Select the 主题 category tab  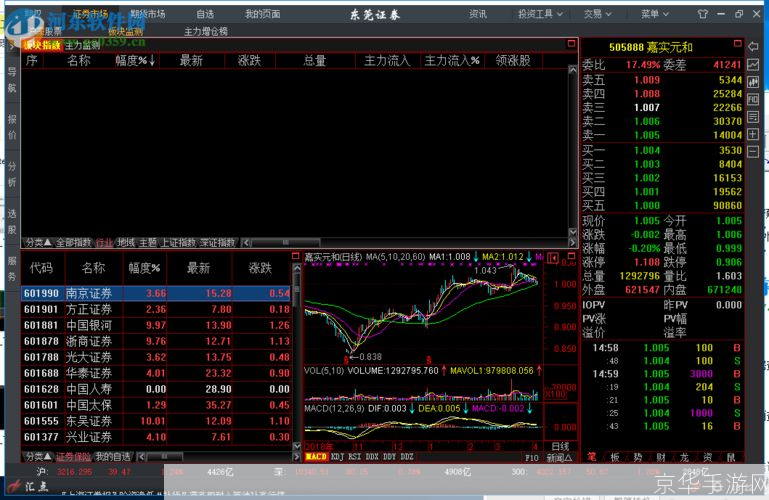[148, 243]
